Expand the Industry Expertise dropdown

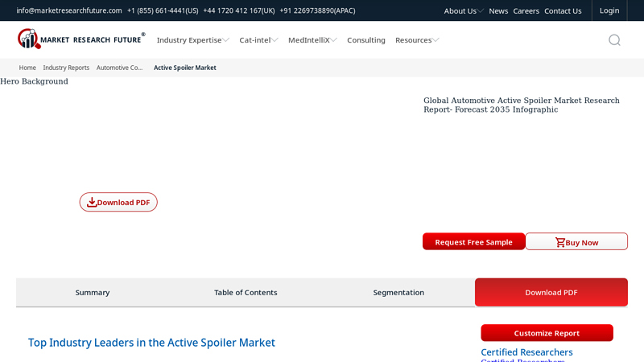[x=192, y=40]
